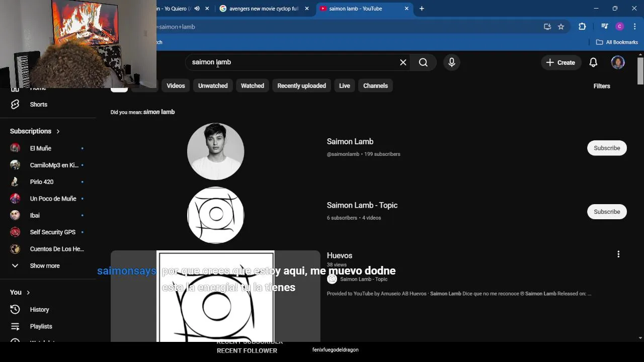Open the All Bookmarks folder

click(x=617, y=42)
